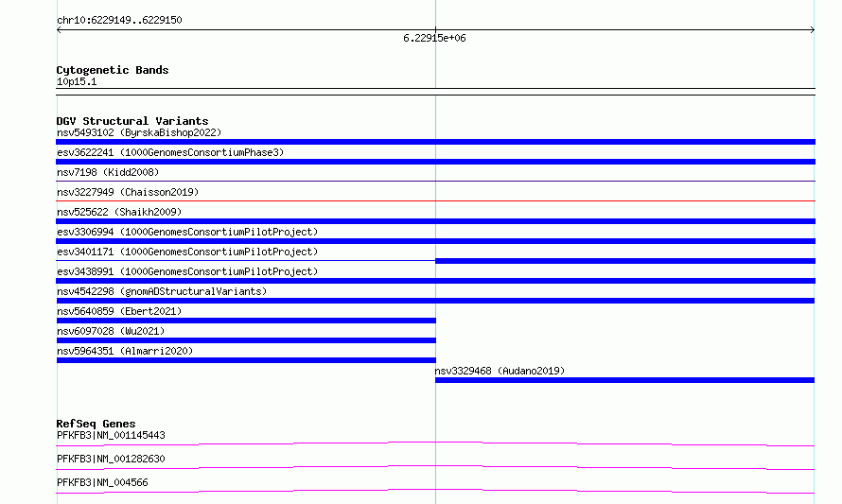This screenshot has height=504, width=842.
Task: Open variant nsv3329468 (Audano2019)
Action: tap(500, 371)
